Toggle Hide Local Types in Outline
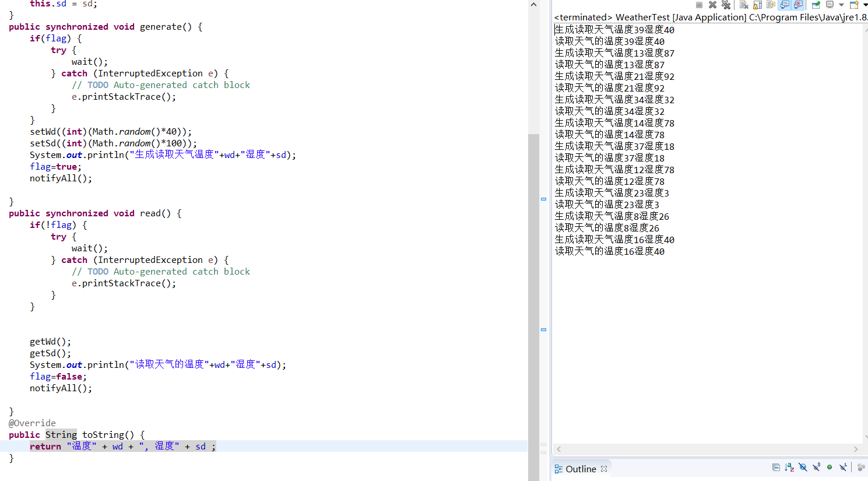The height and width of the screenshot is (481, 868). 843,467
